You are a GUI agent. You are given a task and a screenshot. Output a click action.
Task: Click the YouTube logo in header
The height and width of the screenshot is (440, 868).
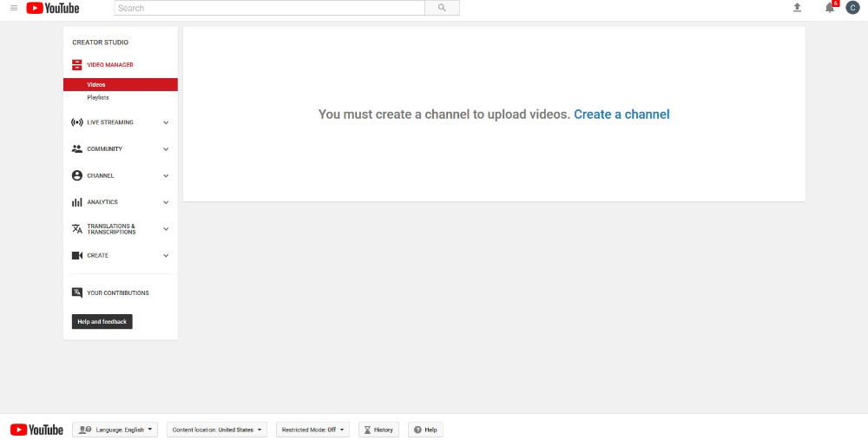tap(53, 8)
